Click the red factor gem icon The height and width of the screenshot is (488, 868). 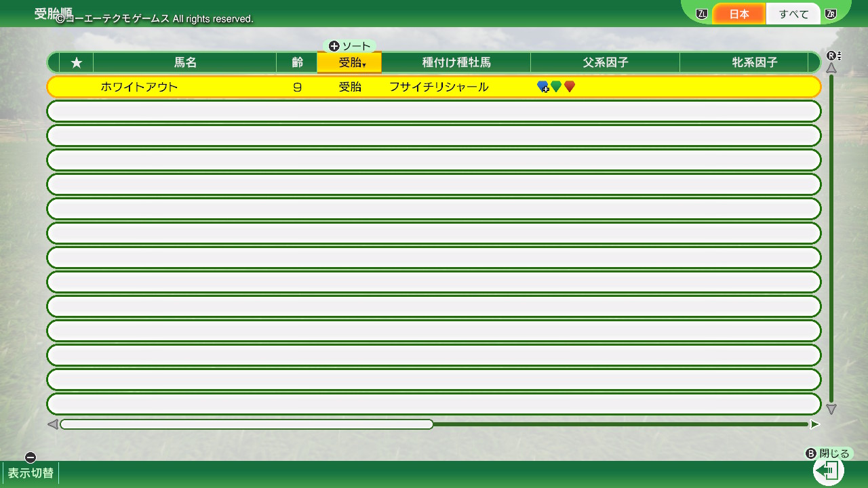pos(570,86)
